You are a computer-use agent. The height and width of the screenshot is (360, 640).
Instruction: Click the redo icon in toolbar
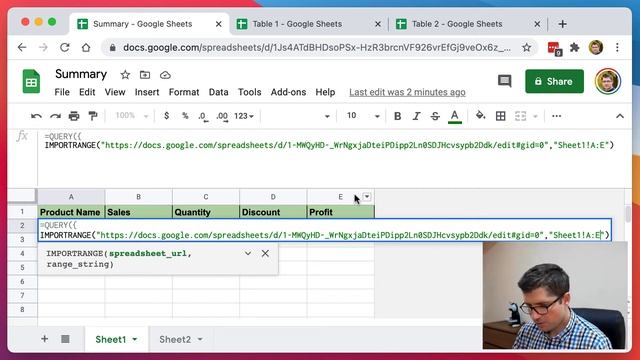[55, 116]
